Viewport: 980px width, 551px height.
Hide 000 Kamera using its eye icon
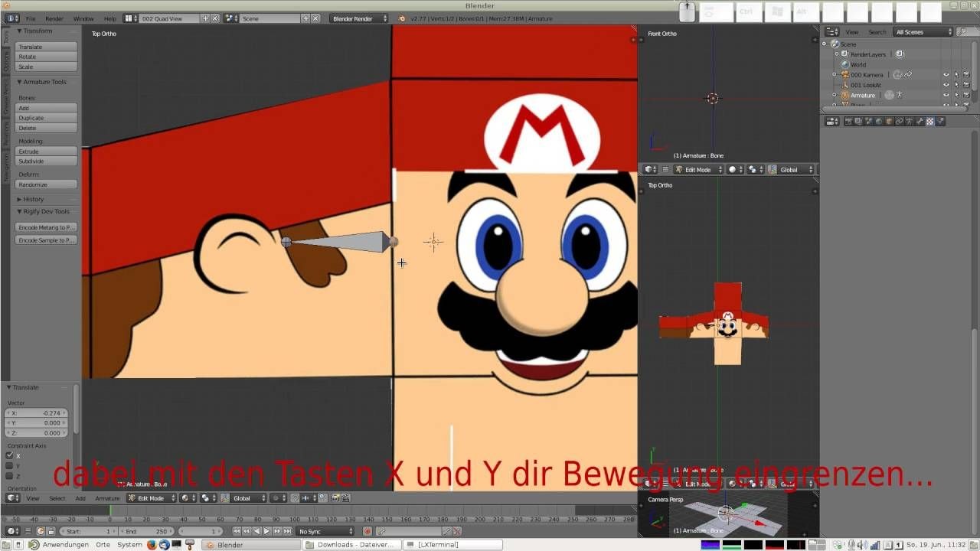coord(946,74)
